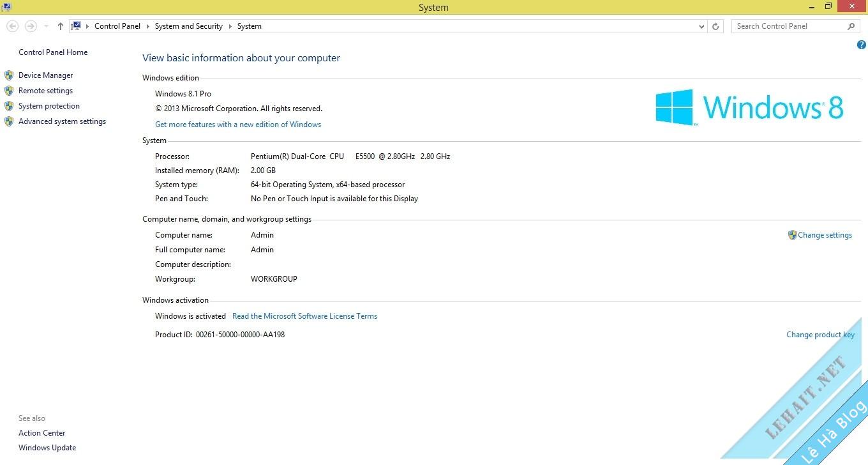Screen dimensions: 868x465
Task: Click the search magnifier icon
Action: pos(851,26)
